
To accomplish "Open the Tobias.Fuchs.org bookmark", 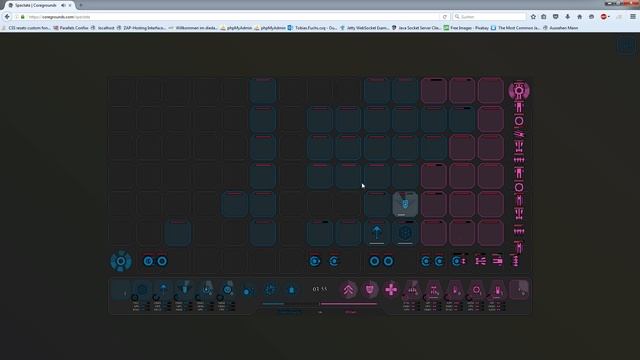I will click(312, 28).
